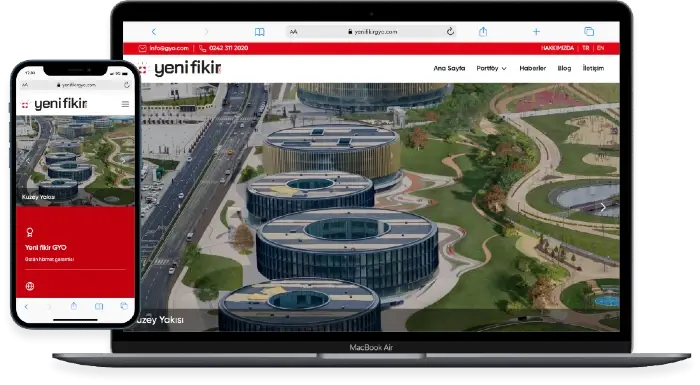700x385 pixels.
Task: Switch language to EN
Action: point(600,48)
